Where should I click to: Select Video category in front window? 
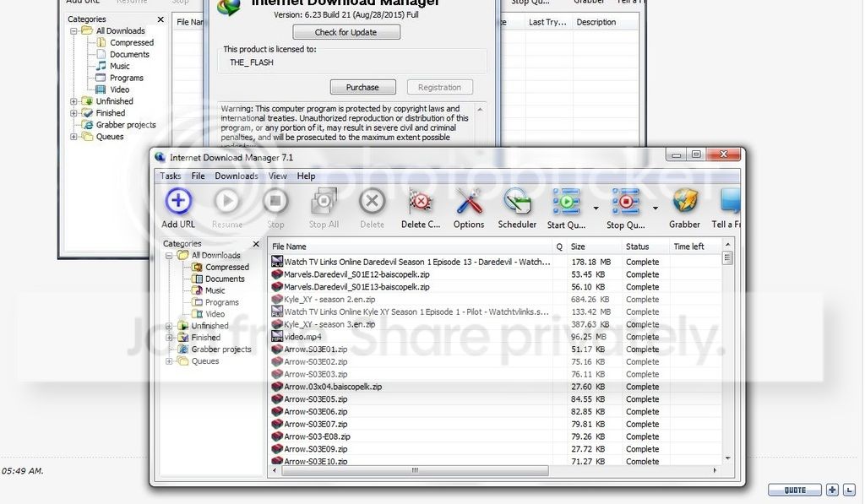[x=215, y=314]
